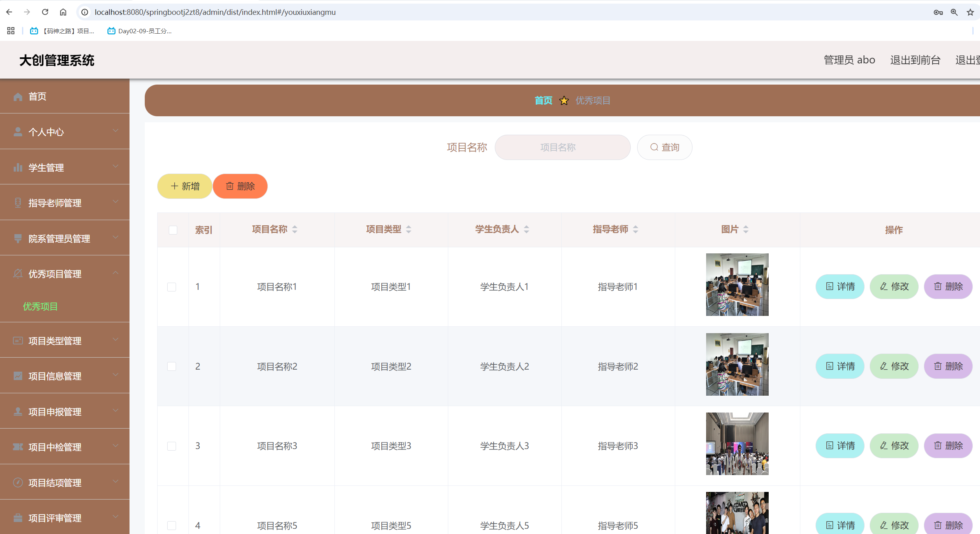
Task: Click the 项目名称 search input field
Action: tap(562, 147)
